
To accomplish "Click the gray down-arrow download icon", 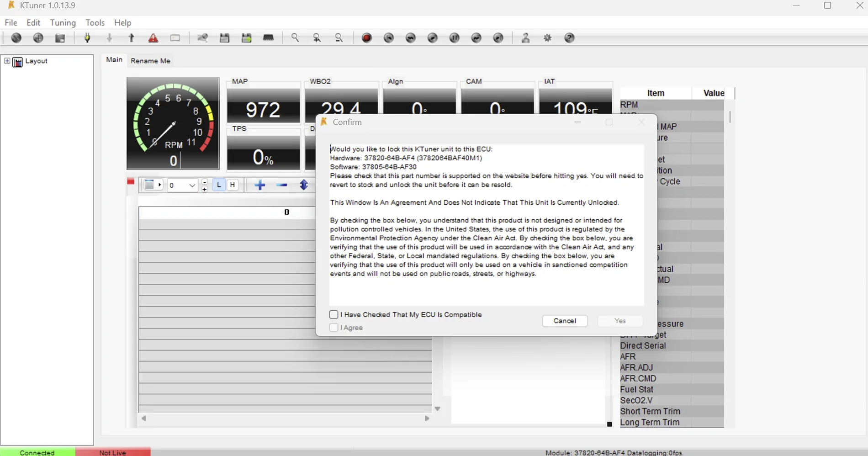I will click(109, 38).
